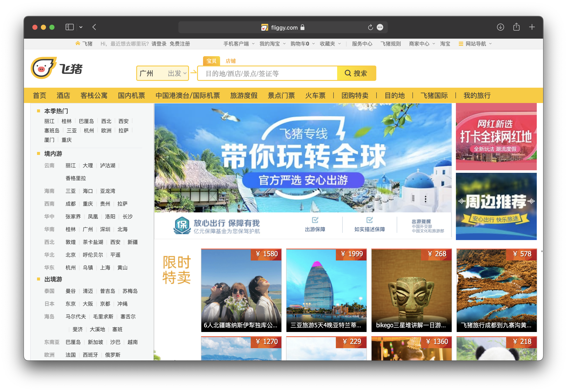Open the 酒店 navigation tab
The image size is (567, 392).
63,96
